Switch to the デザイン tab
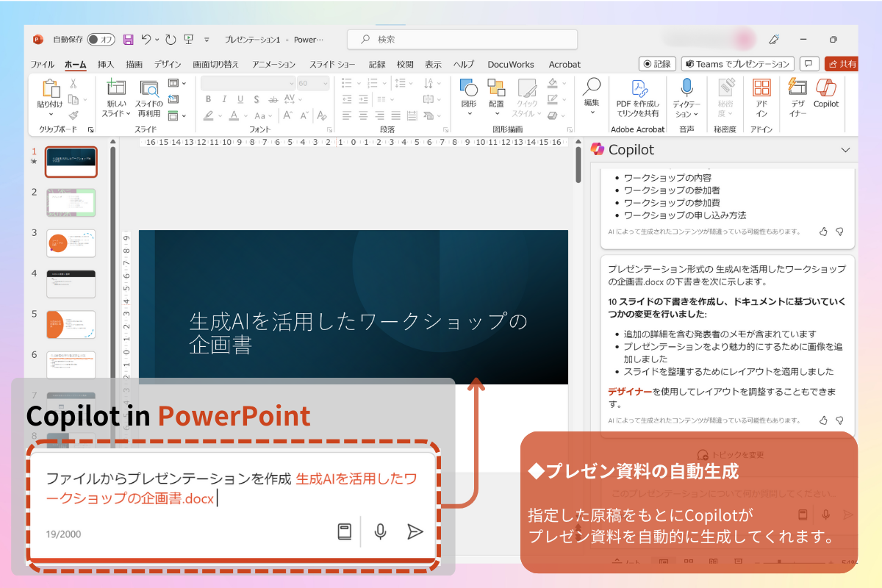Screen dimensions: 882x588 (x=168, y=65)
